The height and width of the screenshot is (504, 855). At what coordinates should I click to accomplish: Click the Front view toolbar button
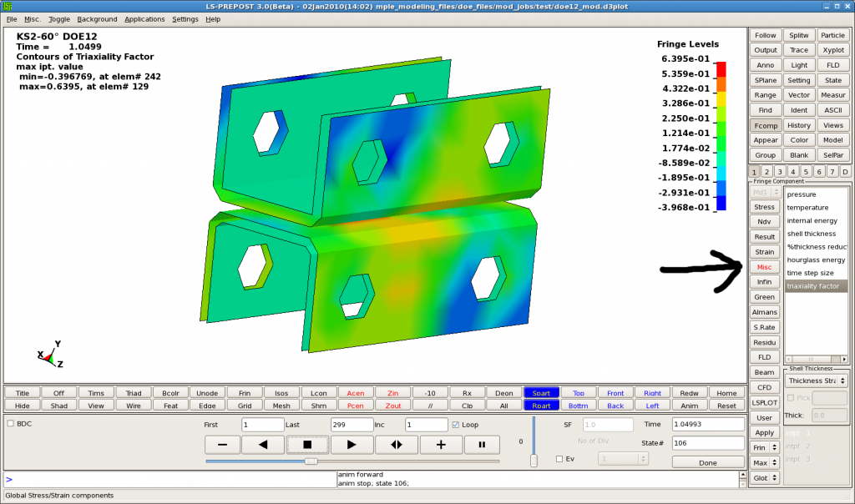click(x=615, y=393)
